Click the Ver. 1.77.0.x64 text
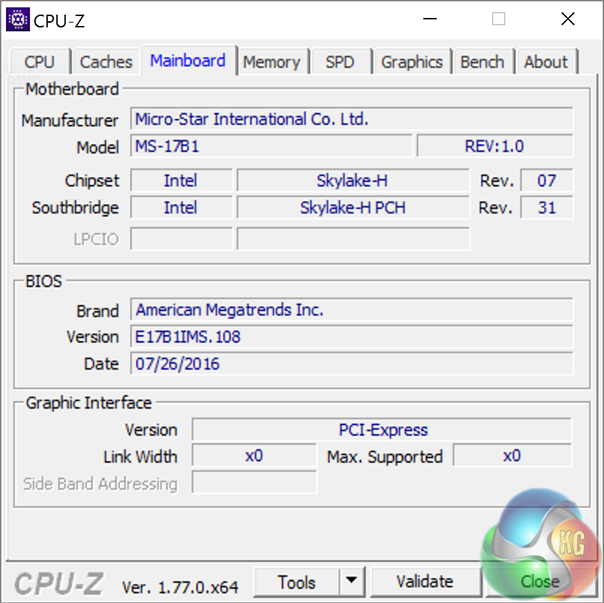Screen dimensions: 604x603 point(180,587)
